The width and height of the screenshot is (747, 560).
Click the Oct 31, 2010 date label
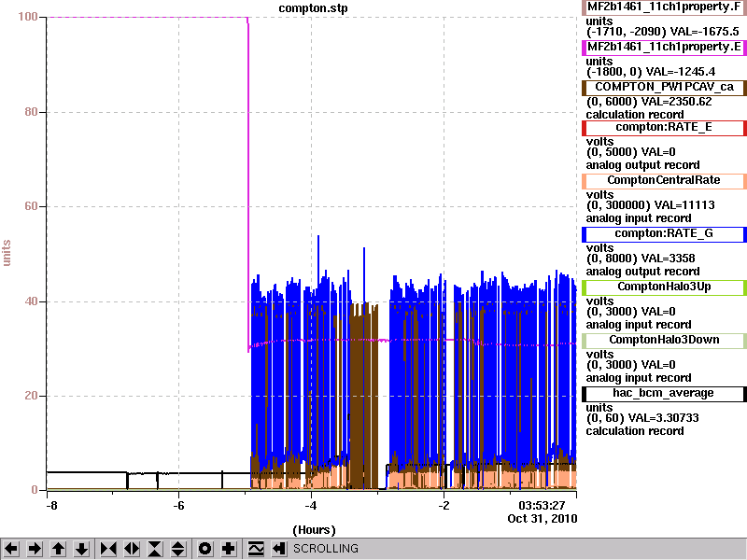[x=543, y=519]
